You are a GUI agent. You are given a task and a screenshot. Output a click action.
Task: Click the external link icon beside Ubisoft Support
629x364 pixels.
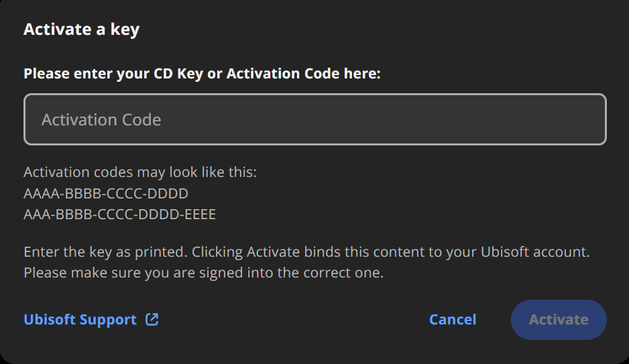tap(152, 320)
